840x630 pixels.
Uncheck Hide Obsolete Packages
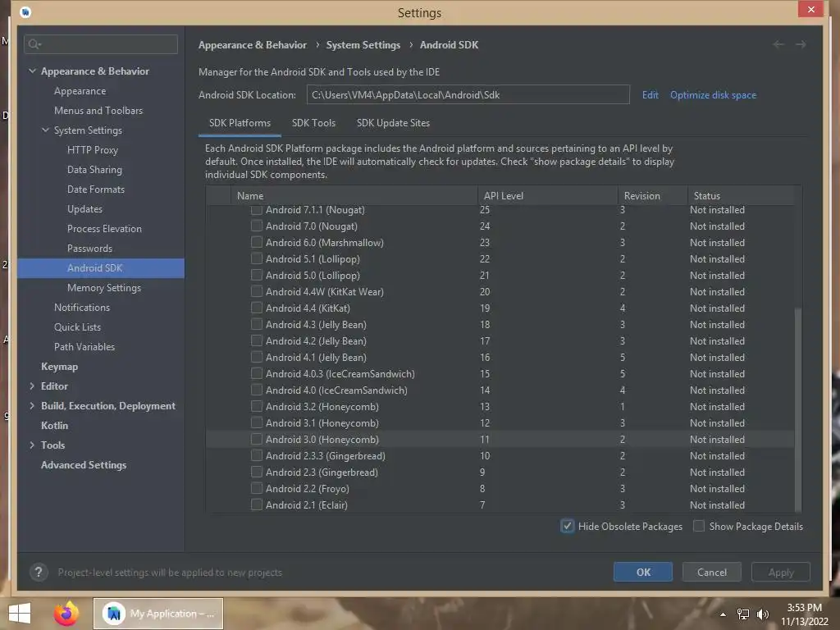coord(568,526)
